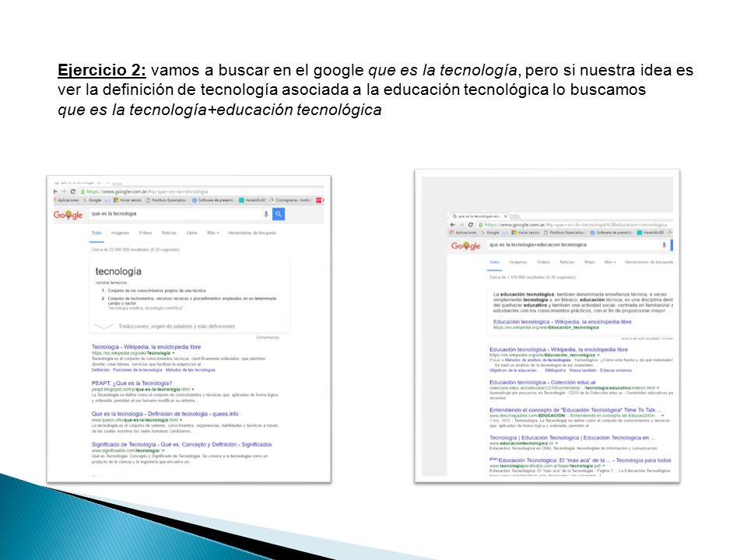Click blue search magnifier button in left screenshot
Viewport: 747px width, 560px height.
[279, 215]
